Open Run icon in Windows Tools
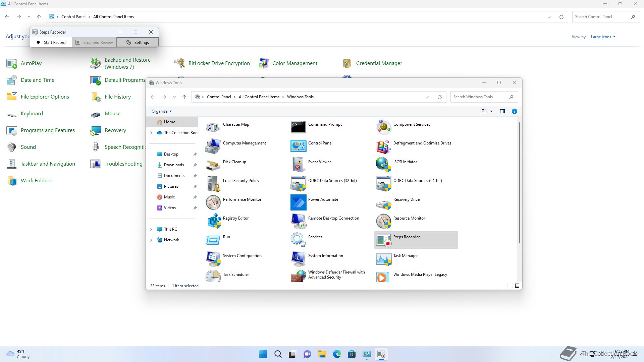644x362 pixels. (x=213, y=240)
